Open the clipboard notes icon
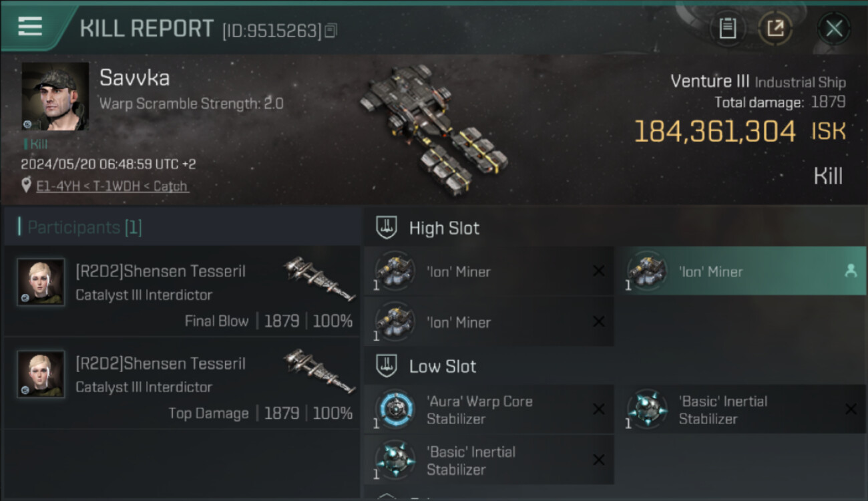Screen dimensions: 868x501 point(728,28)
